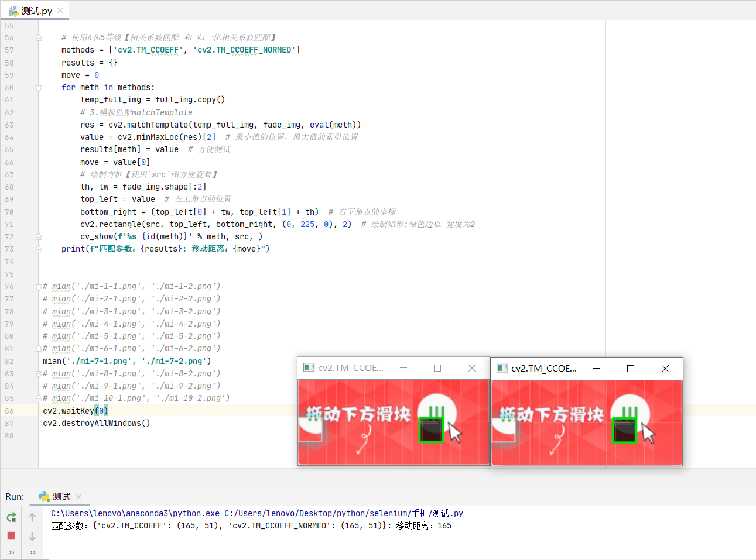This screenshot has width=756, height=560.
Task: Close the right cv2.TM_CCOE window
Action: click(665, 369)
